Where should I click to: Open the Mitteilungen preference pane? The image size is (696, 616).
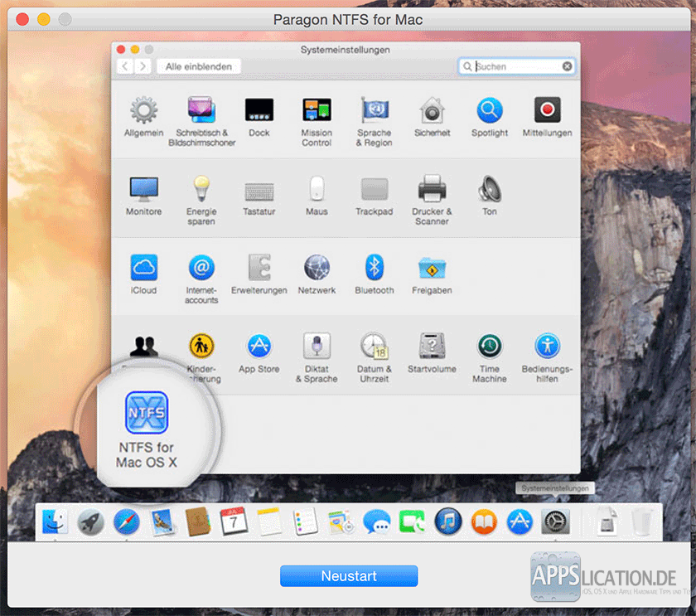point(548,117)
